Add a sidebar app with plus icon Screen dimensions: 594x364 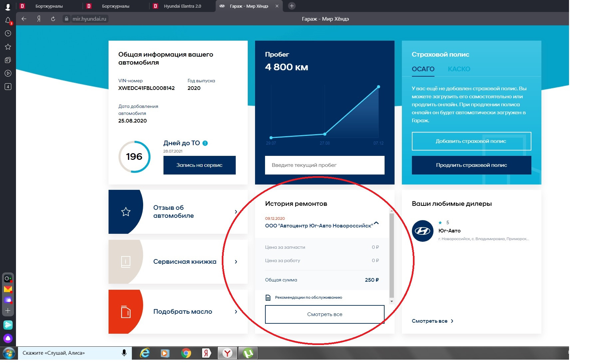pos(8,310)
